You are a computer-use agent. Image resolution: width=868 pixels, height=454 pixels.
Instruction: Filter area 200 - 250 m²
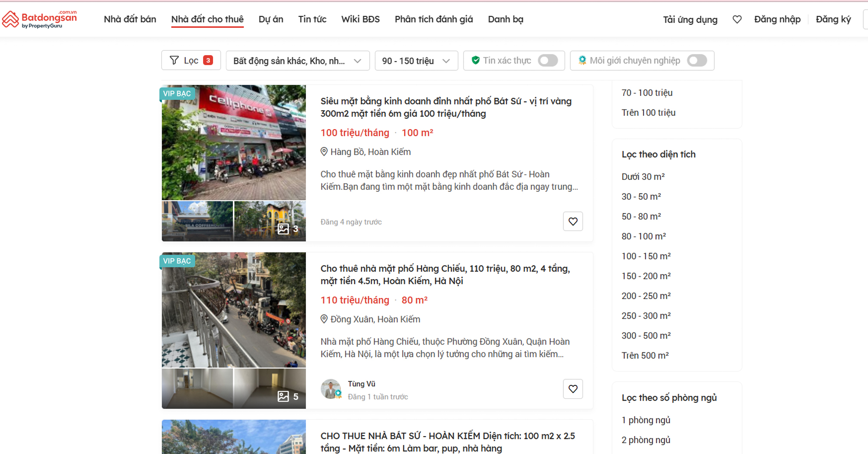click(646, 296)
